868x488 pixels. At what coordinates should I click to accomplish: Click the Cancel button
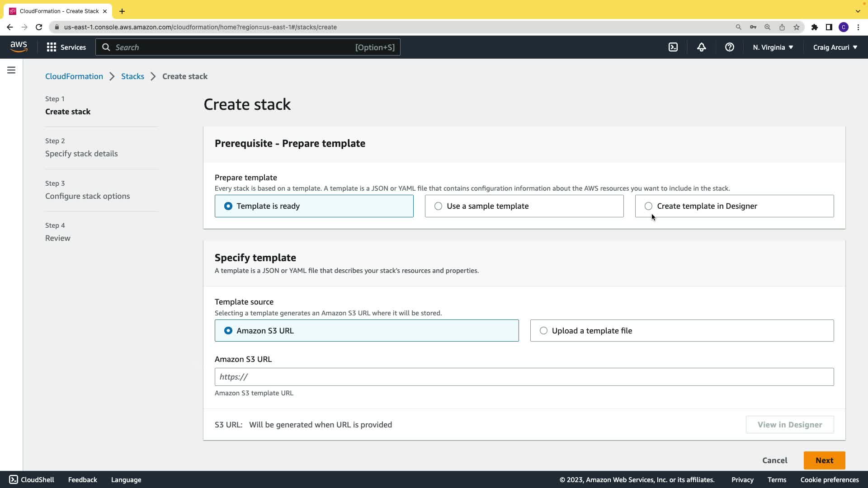(774, 460)
